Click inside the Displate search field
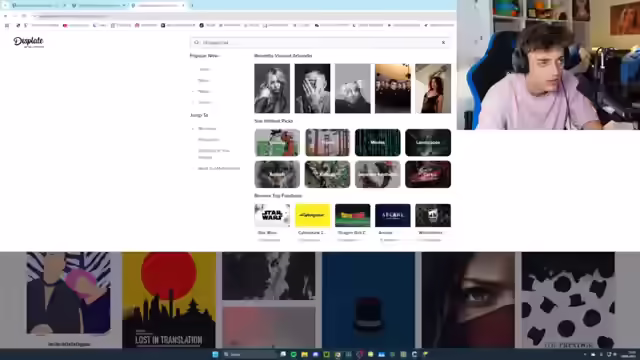The height and width of the screenshot is (360, 640). point(320,42)
